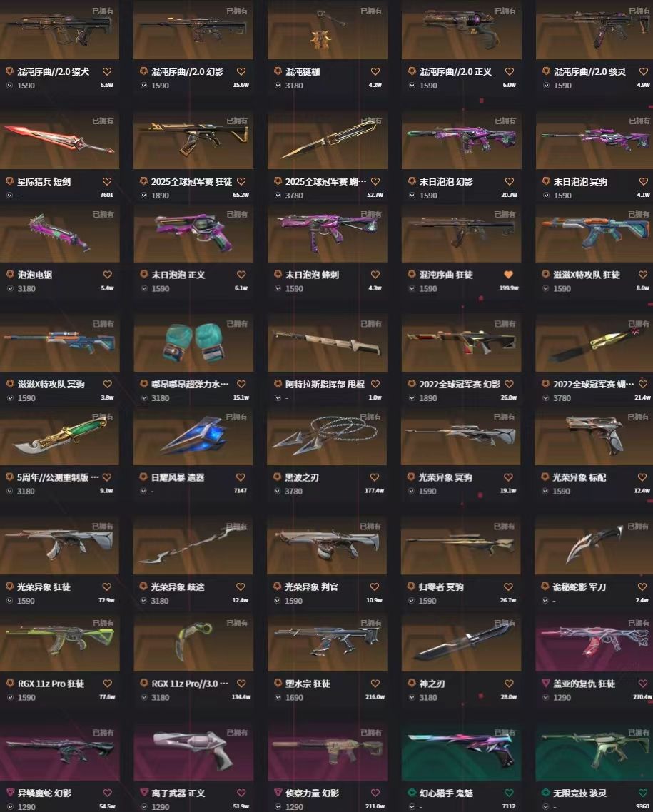Click the heart beside 光荣异象 标配
Viewport: 653px width, 812px height.
coord(642,477)
